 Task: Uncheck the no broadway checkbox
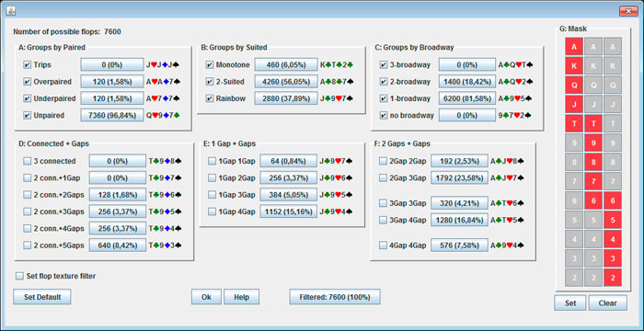(x=384, y=116)
